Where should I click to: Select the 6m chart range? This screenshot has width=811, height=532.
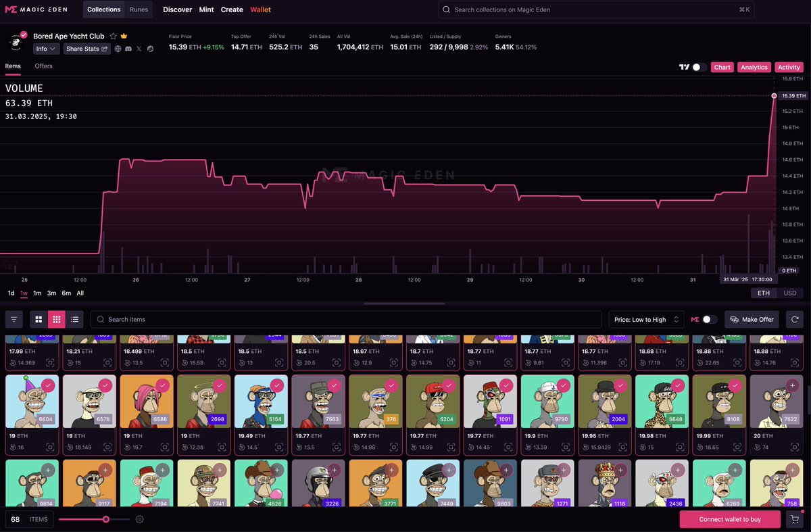[x=66, y=293]
